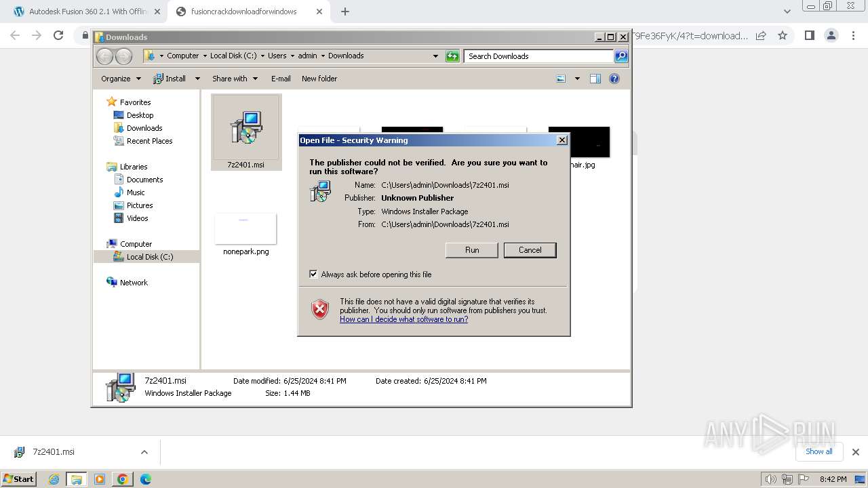The image size is (868, 488).
Task: Close the Chrome downloads bar
Action: click(855, 452)
